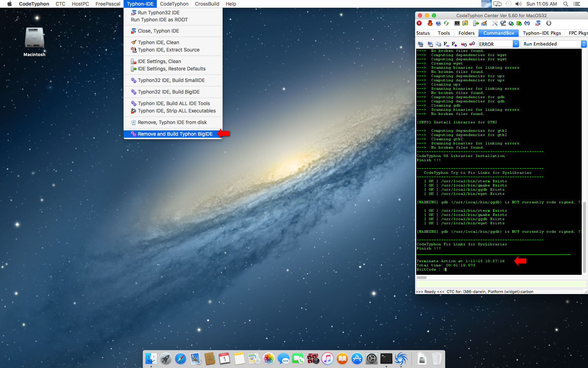Click the red ball with up arrow icon
Screen dimensions: 588x368
(x=472, y=44)
